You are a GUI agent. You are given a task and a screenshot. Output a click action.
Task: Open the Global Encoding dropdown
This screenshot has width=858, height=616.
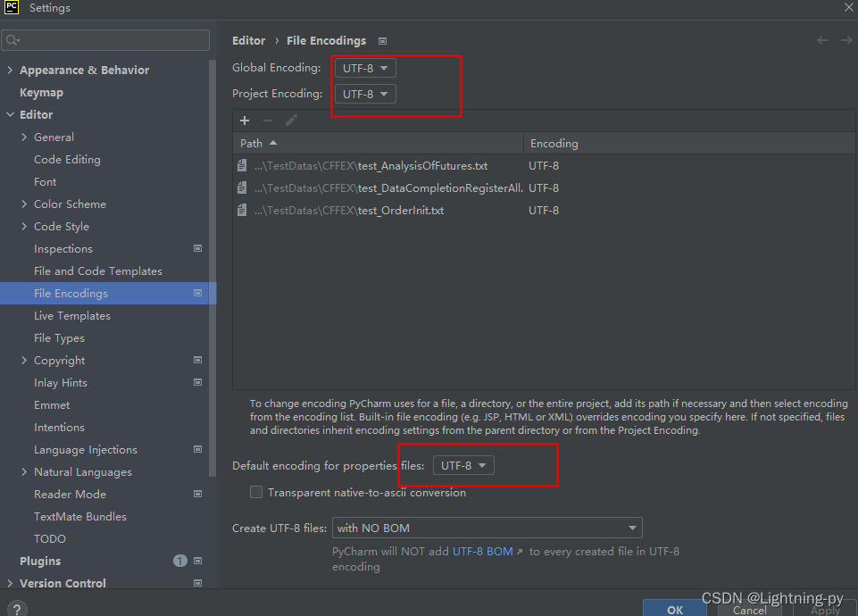coord(364,67)
